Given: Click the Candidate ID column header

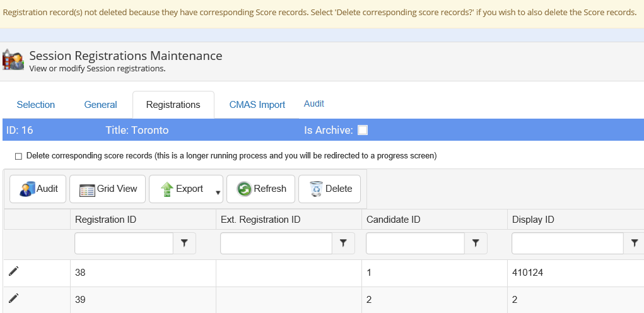Looking at the screenshot, I should [x=392, y=220].
